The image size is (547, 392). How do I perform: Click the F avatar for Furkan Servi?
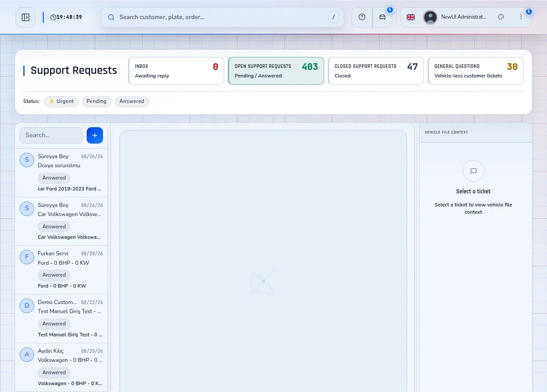pyautogui.click(x=27, y=257)
